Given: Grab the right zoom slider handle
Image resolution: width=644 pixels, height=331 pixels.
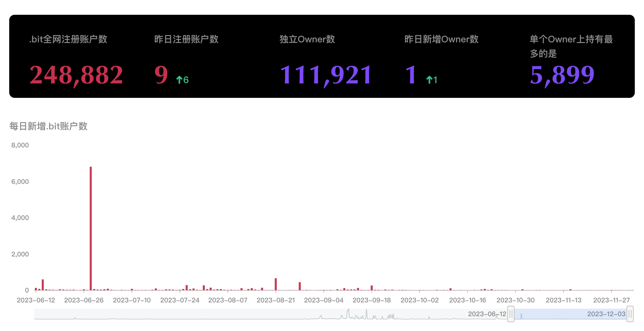Looking at the screenshot, I should pyautogui.click(x=630, y=314).
